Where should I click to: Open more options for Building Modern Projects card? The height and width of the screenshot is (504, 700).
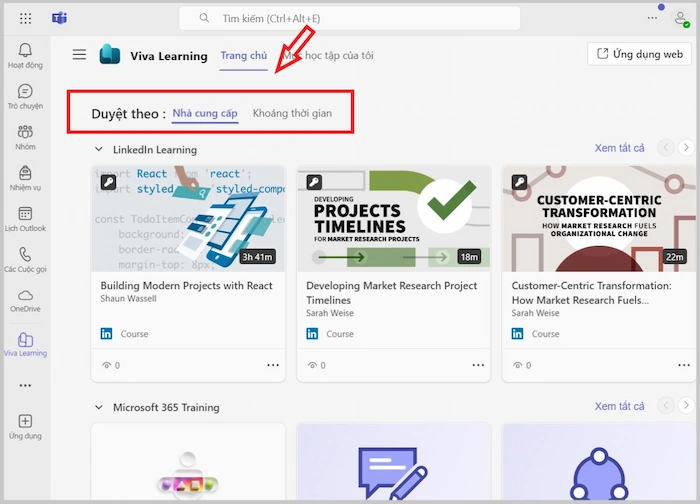pyautogui.click(x=273, y=365)
